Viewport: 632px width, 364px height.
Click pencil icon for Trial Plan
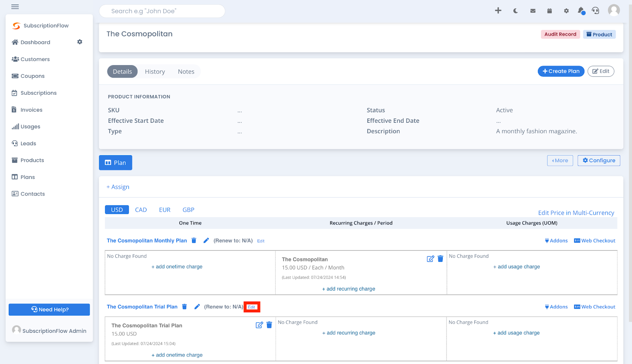pos(197,307)
